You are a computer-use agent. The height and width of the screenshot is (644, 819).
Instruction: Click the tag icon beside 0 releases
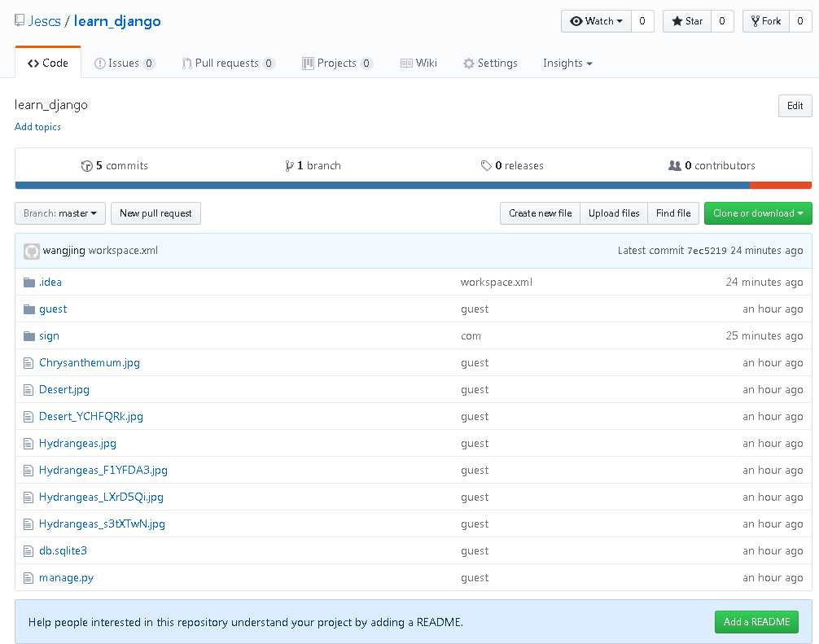pos(486,165)
